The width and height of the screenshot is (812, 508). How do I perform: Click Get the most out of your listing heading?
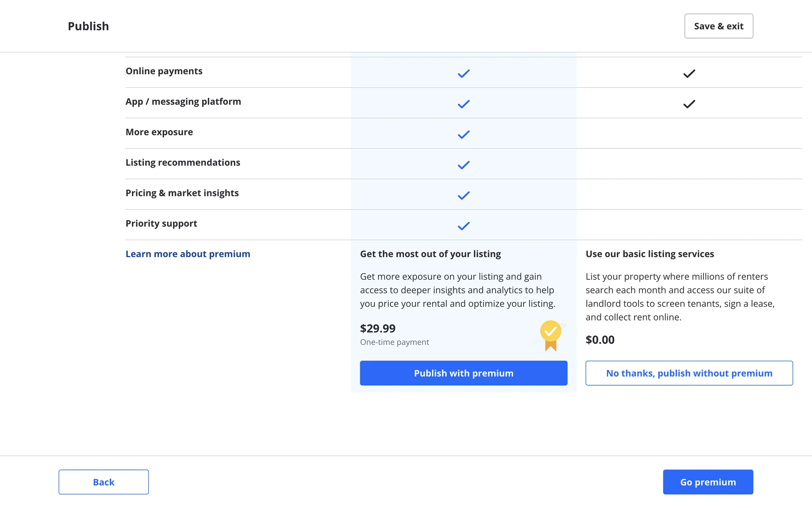coord(430,254)
